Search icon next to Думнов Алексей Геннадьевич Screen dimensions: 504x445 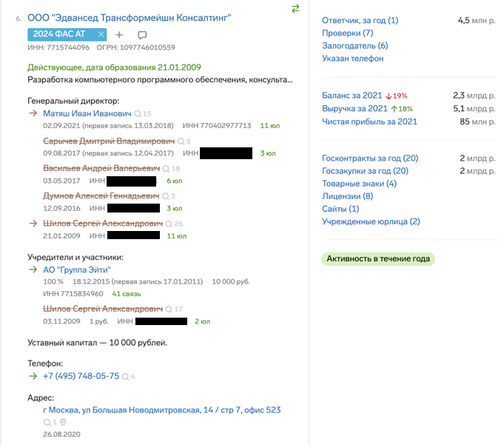166,196
